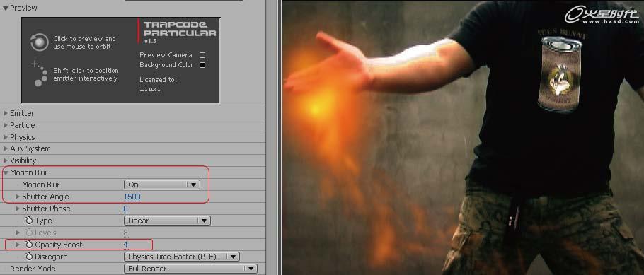Open the Disregard Physics Time Factor dropdown
The width and height of the screenshot is (644, 275).
tap(182, 257)
